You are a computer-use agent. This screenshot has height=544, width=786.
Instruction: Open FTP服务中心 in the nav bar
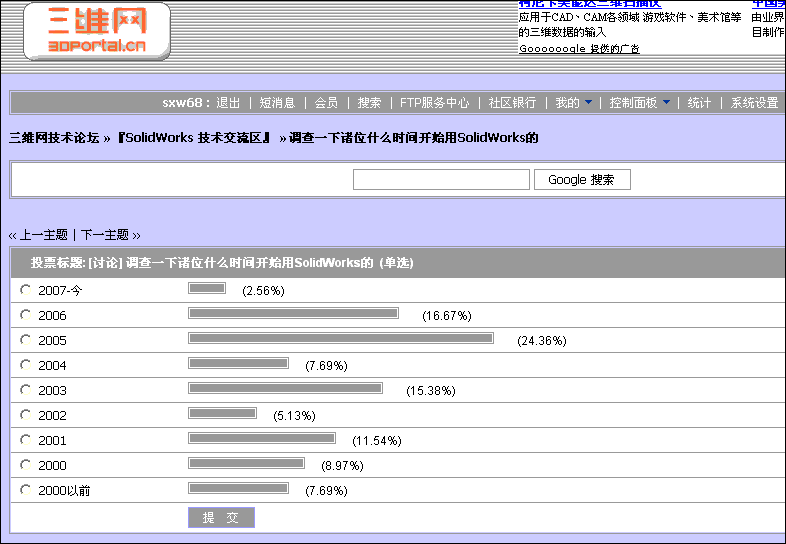coord(435,103)
